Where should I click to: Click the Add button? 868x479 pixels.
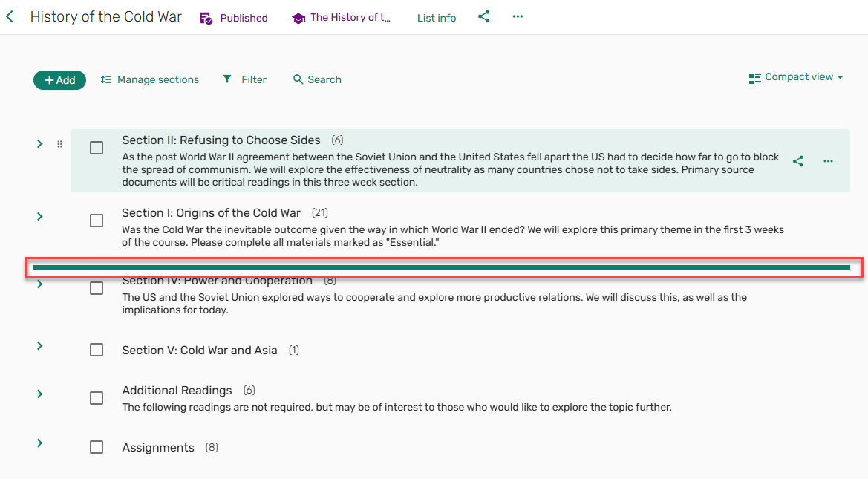coord(60,80)
